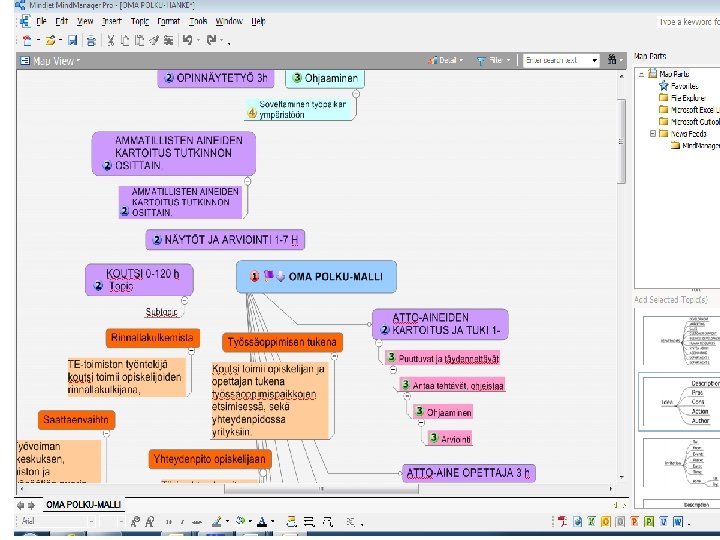
Task: Click the New map icon in toolbar
Action: [x=27, y=41]
